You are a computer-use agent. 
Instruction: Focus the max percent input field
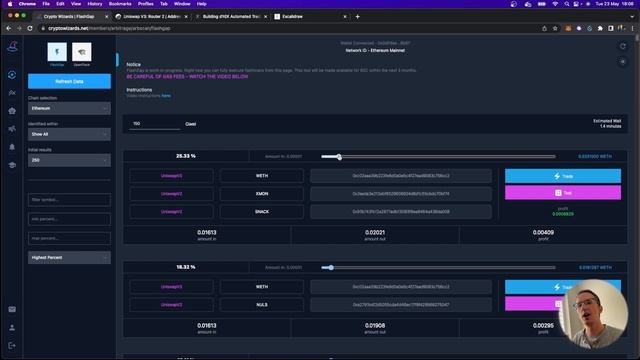[x=69, y=238]
